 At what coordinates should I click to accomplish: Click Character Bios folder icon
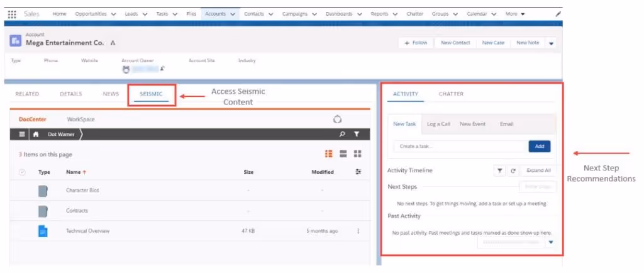[43, 191]
